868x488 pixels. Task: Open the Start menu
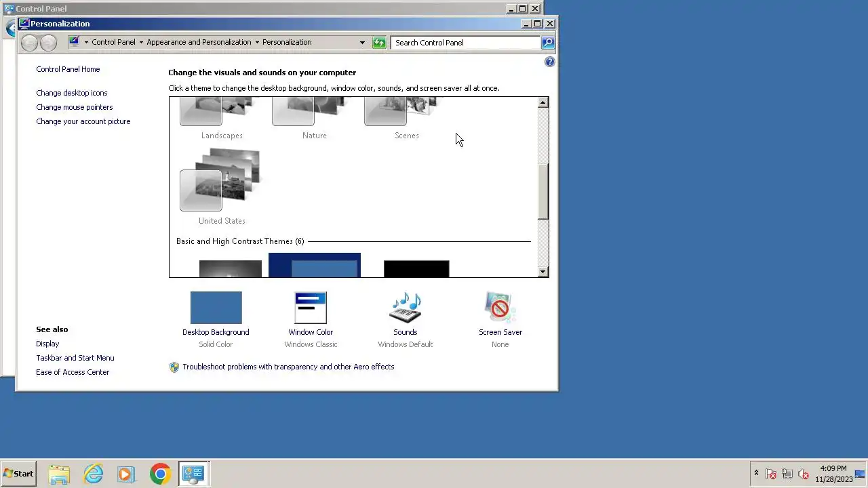point(18,474)
